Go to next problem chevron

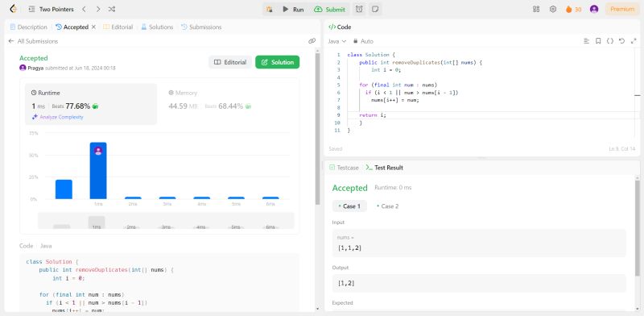coord(97,9)
